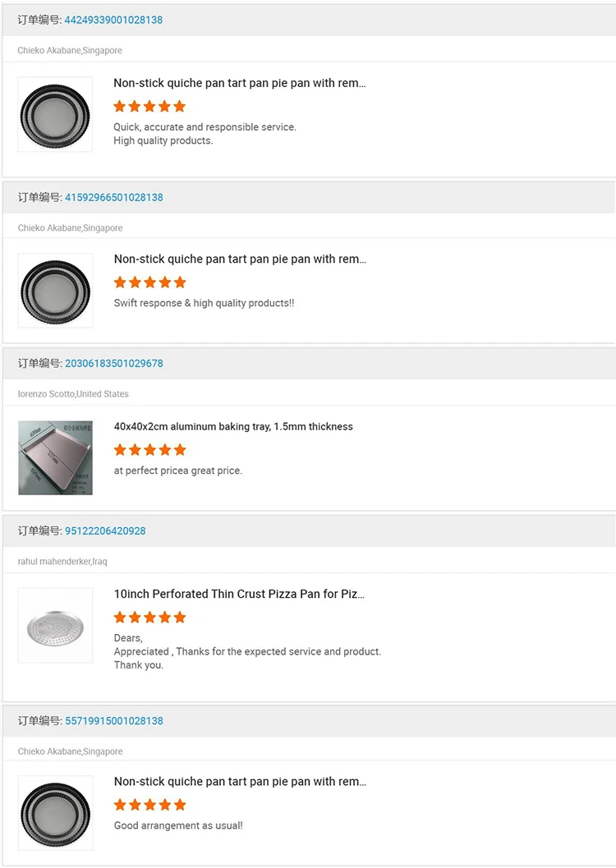The width and height of the screenshot is (616, 868).
Task: Open order 41592966501028138
Action: click(x=113, y=197)
